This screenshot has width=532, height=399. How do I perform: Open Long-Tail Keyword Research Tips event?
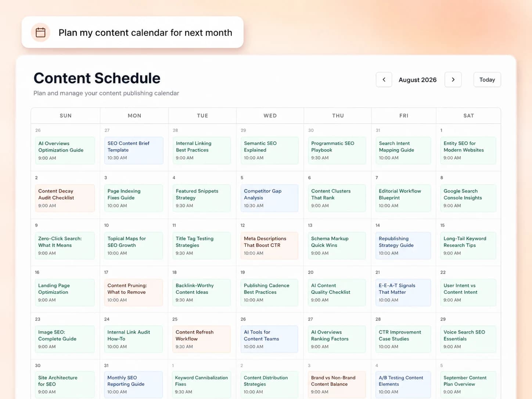coord(468,246)
